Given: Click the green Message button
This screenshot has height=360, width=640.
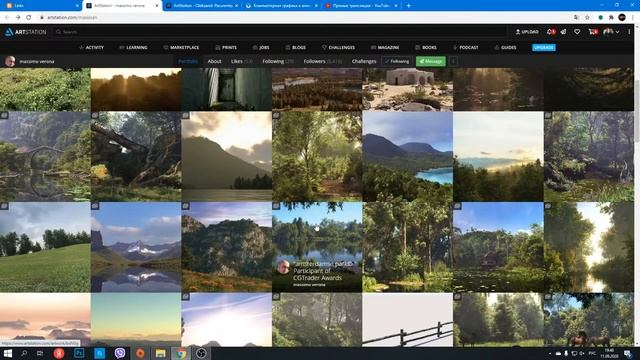Looking at the screenshot, I should click(431, 61).
